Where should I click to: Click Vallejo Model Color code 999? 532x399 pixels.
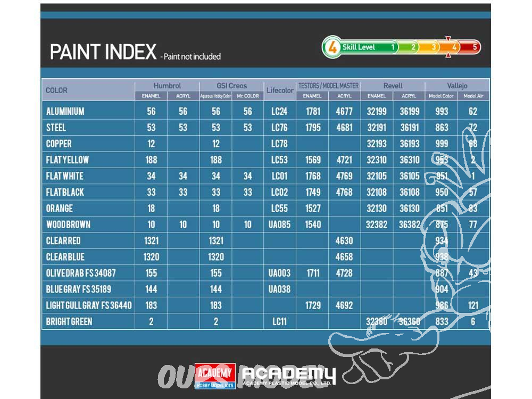(x=442, y=144)
